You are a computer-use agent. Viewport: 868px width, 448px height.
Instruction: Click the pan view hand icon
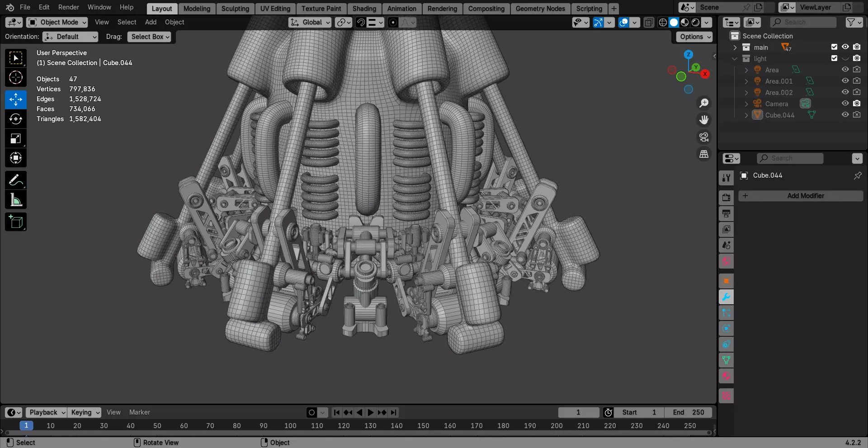[704, 120]
